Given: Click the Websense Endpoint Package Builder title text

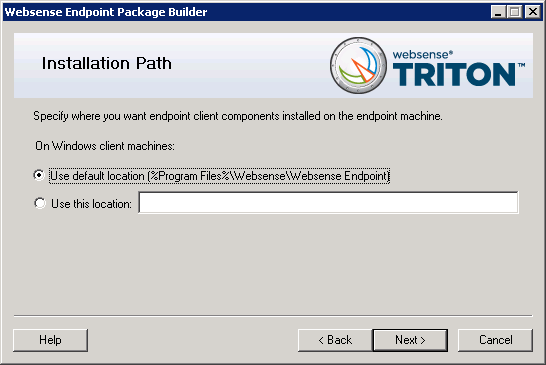Looking at the screenshot, I should pos(106,12).
